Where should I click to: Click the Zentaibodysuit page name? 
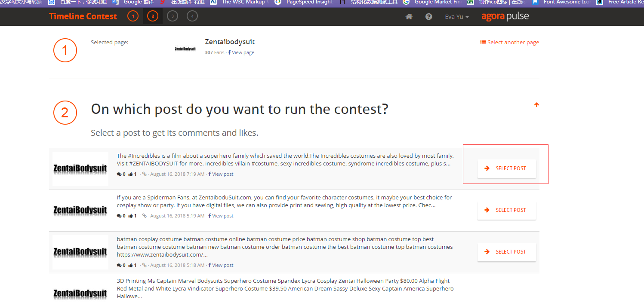point(230,42)
